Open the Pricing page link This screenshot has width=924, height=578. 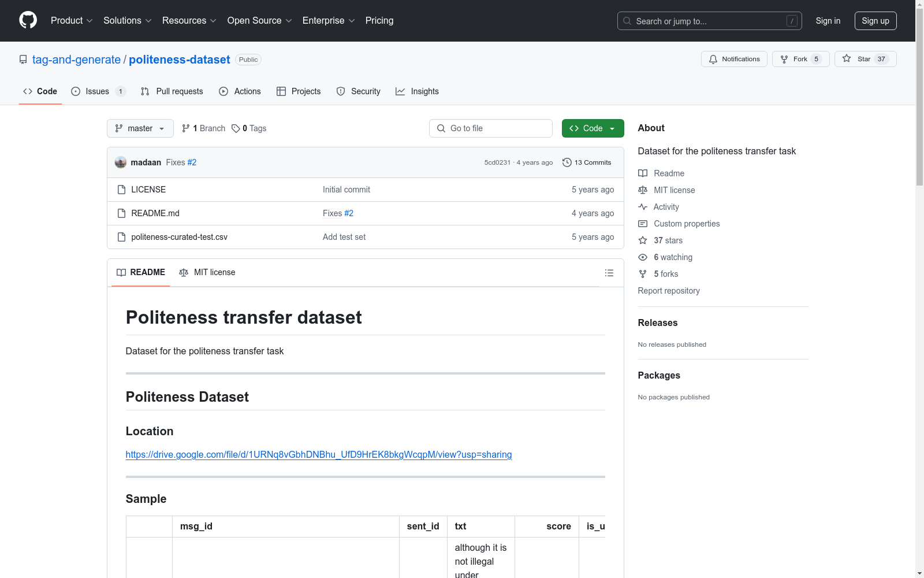[379, 21]
